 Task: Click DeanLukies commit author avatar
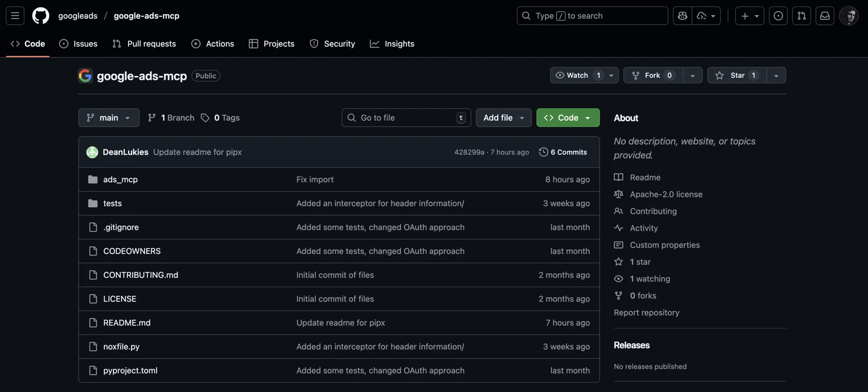[x=92, y=152]
